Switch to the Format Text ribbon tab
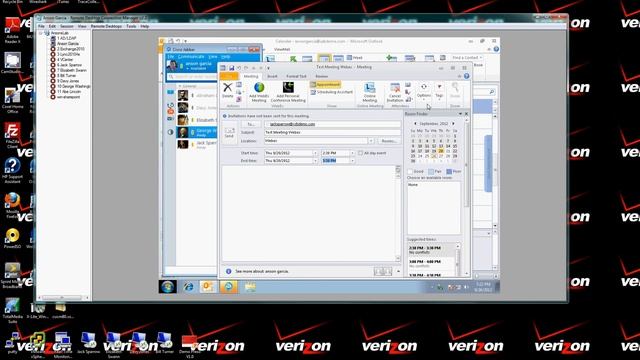Screen dimensions: 640x360 click(296, 76)
